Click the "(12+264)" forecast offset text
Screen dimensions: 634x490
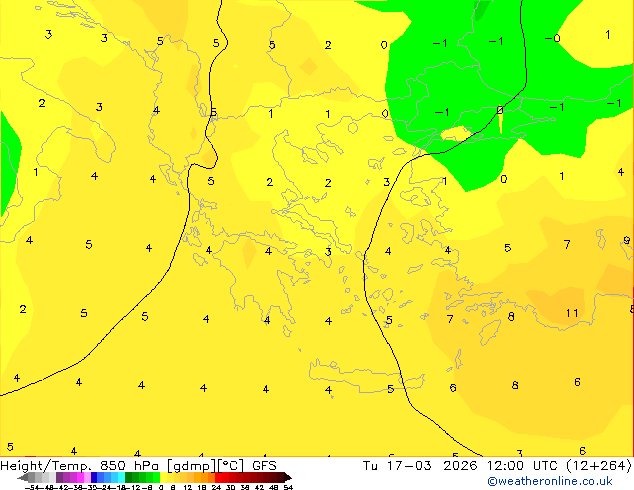[x=599, y=466]
